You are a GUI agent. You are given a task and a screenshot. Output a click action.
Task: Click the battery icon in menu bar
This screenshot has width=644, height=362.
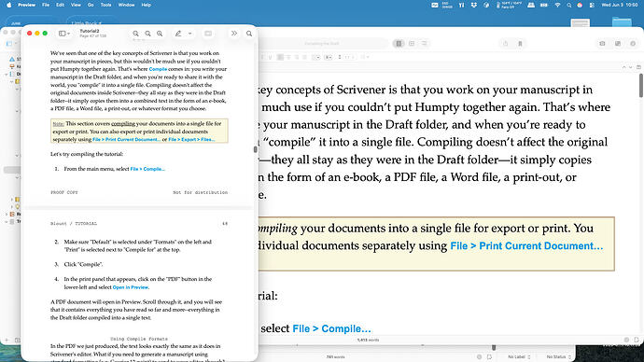544,5
